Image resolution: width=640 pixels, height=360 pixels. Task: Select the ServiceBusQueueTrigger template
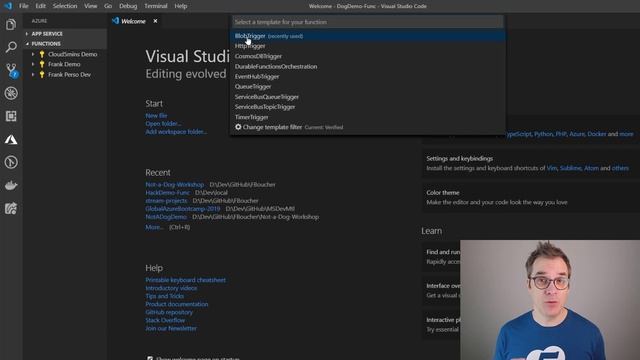click(x=367, y=97)
